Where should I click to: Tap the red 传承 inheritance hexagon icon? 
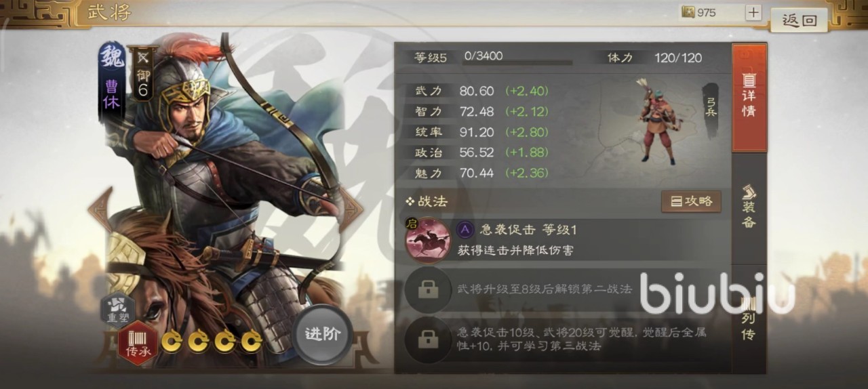[x=138, y=344]
